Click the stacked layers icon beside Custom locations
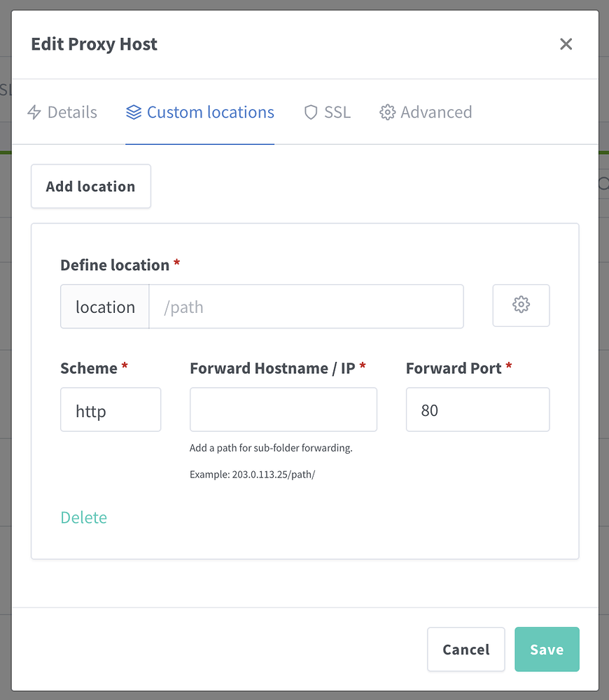 pos(133,112)
